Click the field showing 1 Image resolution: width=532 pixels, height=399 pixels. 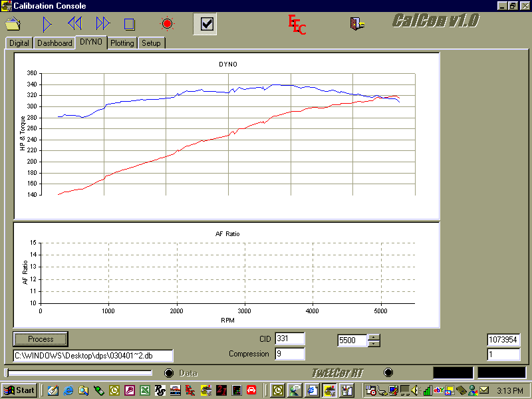click(x=503, y=354)
